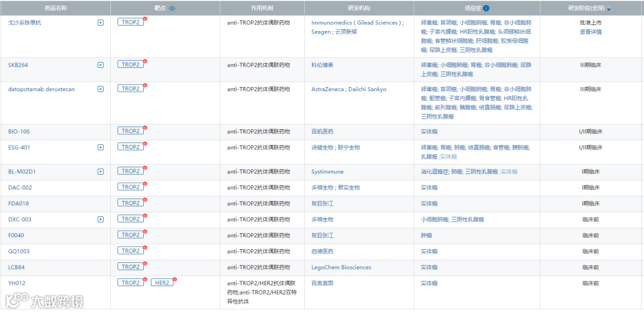The width and height of the screenshot is (644, 313).
Task: Open the 实体瘤 indication in the BIO-106 row
Action: [429, 131]
